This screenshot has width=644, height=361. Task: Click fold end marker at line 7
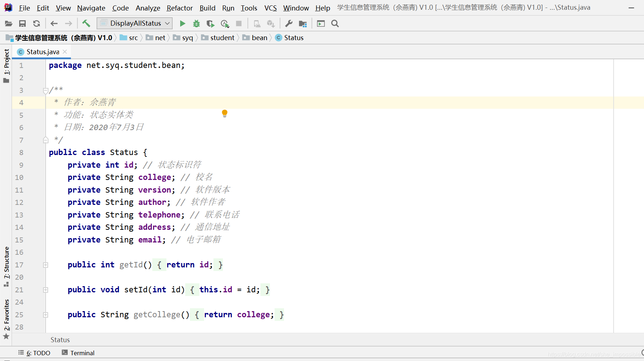(x=46, y=140)
